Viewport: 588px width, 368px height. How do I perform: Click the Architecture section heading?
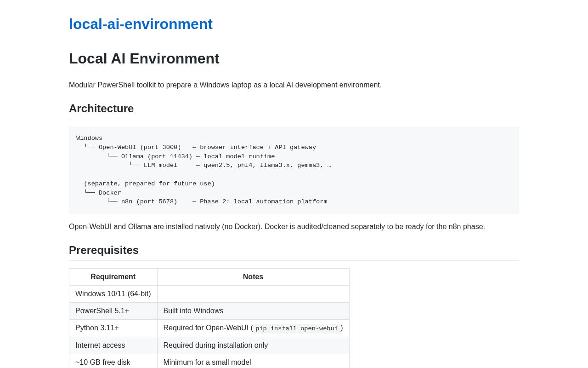click(x=101, y=109)
